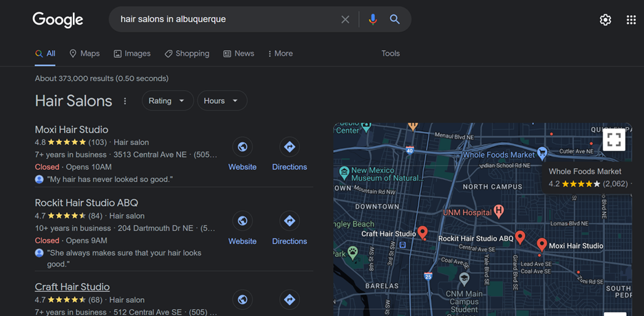Click the '3513 Central Ave NE' address line

[150, 155]
